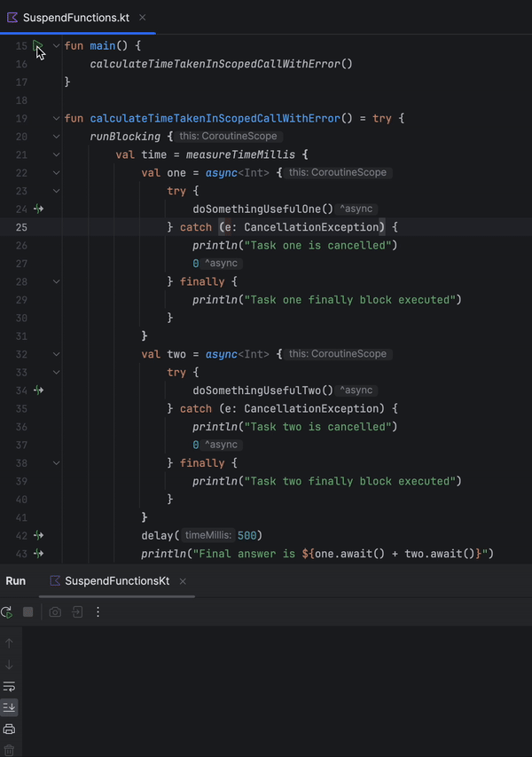Click the camera dump threads icon

click(55, 612)
